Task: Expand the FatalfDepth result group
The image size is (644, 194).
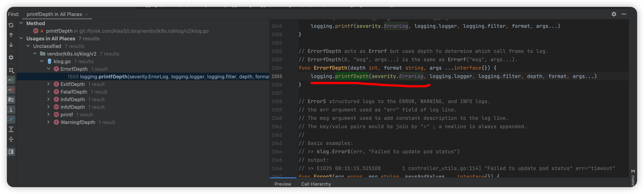Action: pyautogui.click(x=49, y=92)
